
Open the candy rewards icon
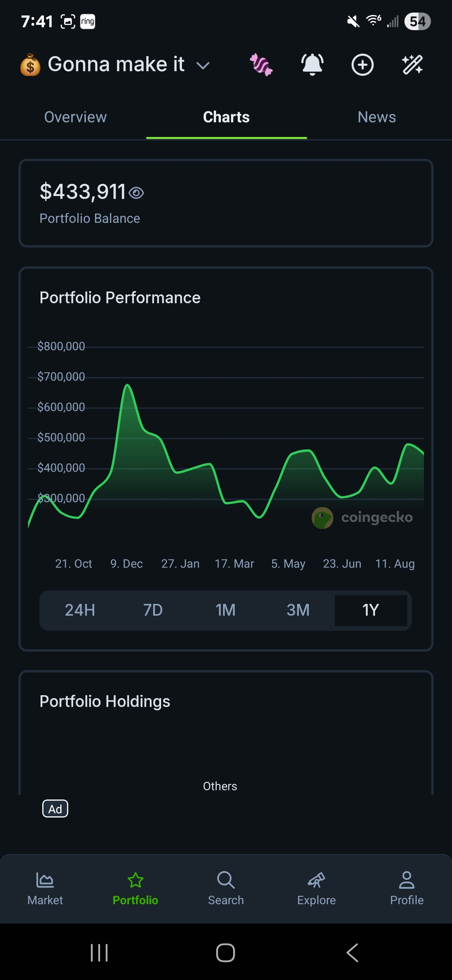[x=261, y=64]
